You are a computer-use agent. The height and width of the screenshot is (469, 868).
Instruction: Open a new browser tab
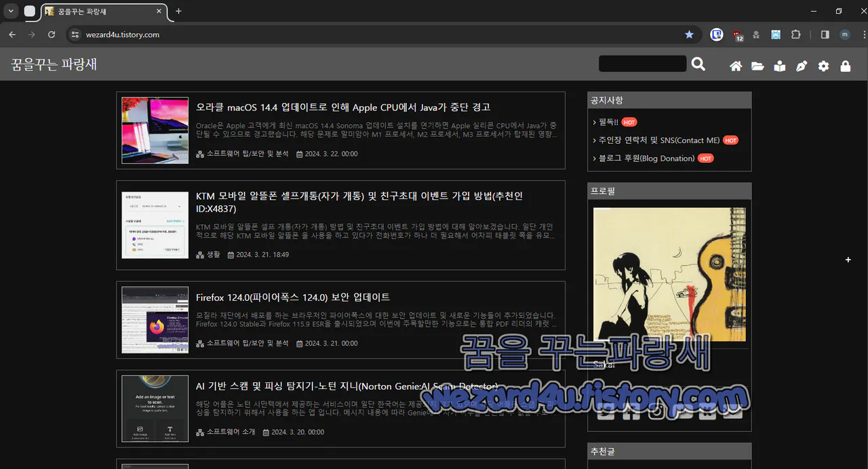click(x=178, y=12)
